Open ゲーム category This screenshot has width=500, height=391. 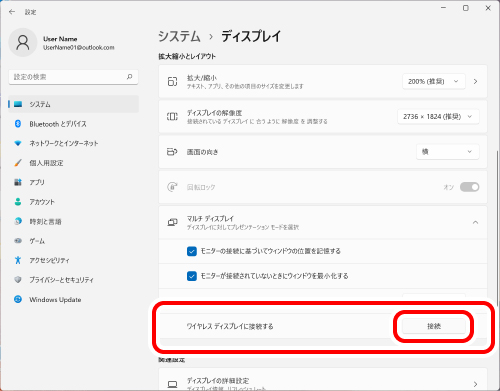tap(73, 241)
